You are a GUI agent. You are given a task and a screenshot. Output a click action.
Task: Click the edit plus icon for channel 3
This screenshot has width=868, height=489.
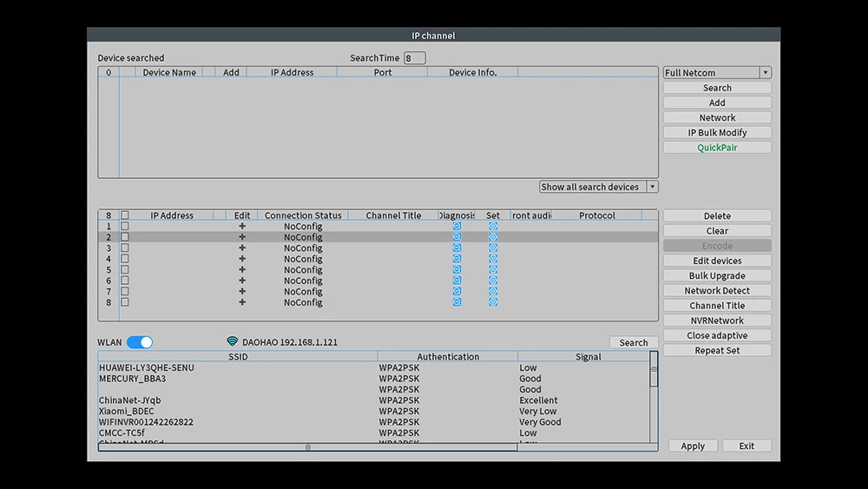click(x=242, y=248)
